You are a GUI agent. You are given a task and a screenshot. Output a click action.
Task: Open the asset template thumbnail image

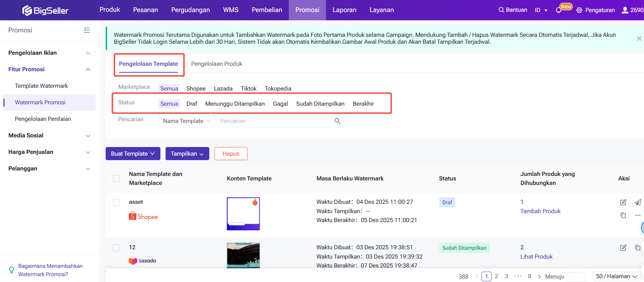click(243, 213)
